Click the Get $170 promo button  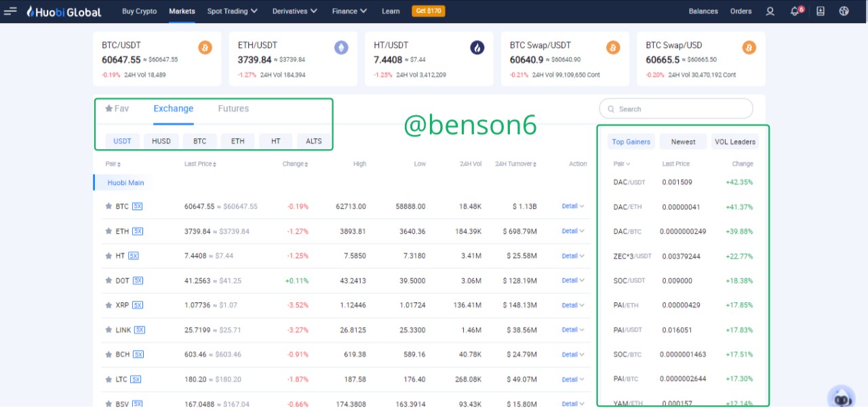(x=429, y=11)
